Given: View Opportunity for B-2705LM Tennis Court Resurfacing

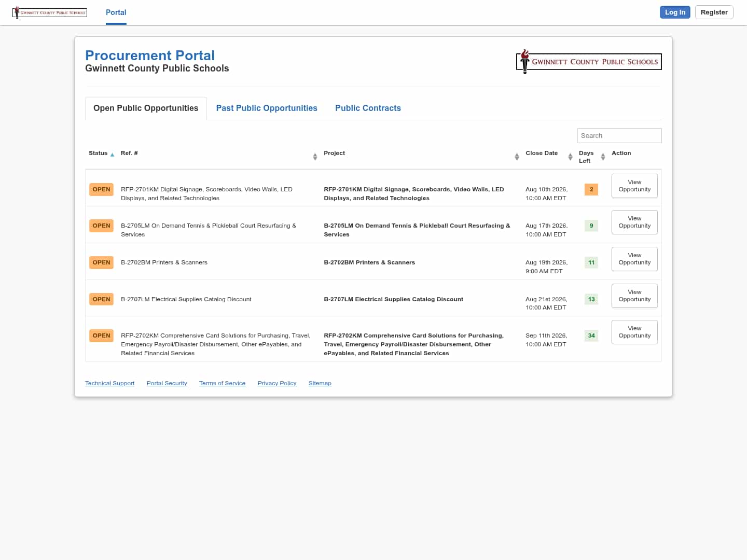Looking at the screenshot, I should (x=634, y=222).
